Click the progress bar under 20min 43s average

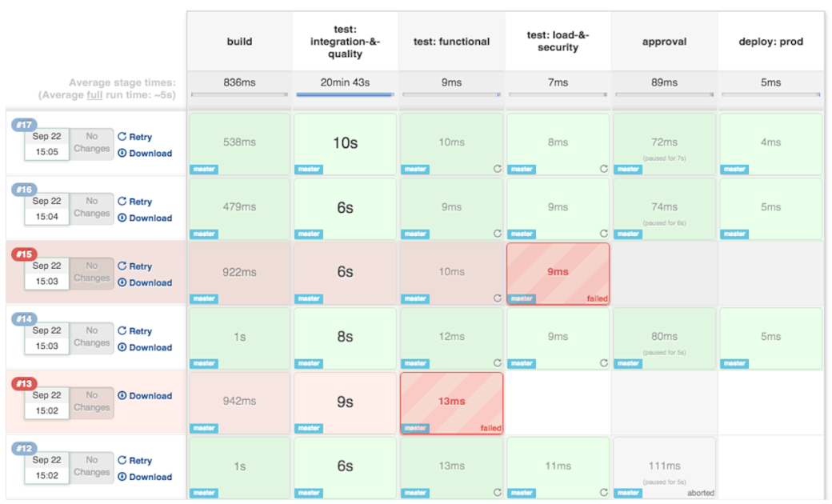[x=345, y=94]
